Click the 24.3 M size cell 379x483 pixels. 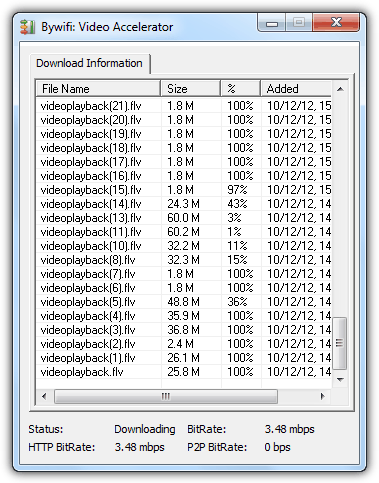(x=183, y=204)
